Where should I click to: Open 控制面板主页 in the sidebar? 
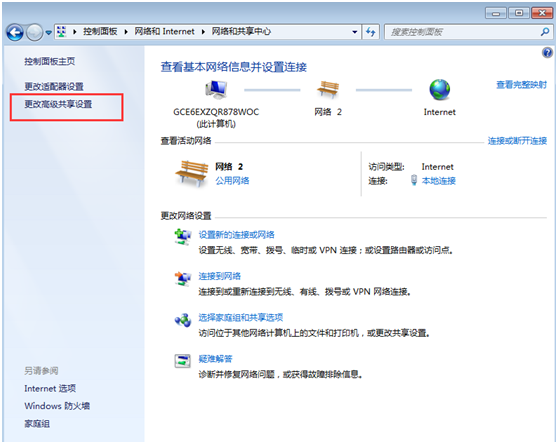pyautogui.click(x=49, y=62)
